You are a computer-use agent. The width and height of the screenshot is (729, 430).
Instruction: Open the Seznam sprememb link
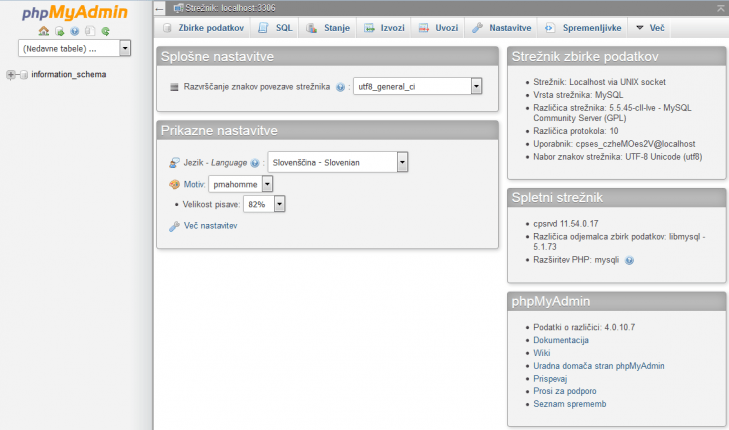(570, 404)
